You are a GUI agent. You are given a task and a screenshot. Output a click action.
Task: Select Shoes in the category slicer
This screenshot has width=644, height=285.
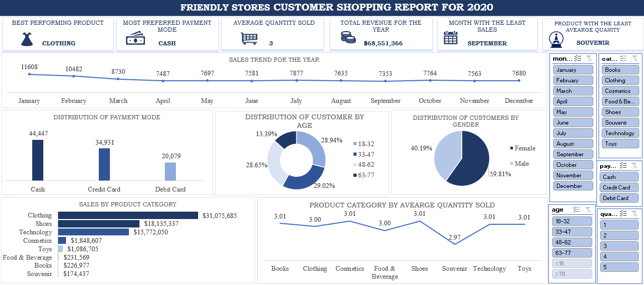pyautogui.click(x=620, y=112)
